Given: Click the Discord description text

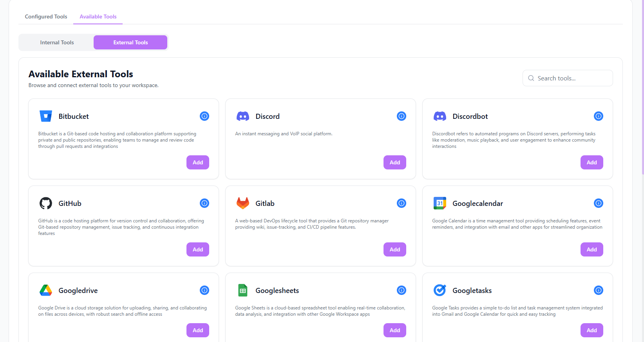Looking at the screenshot, I should (284, 134).
